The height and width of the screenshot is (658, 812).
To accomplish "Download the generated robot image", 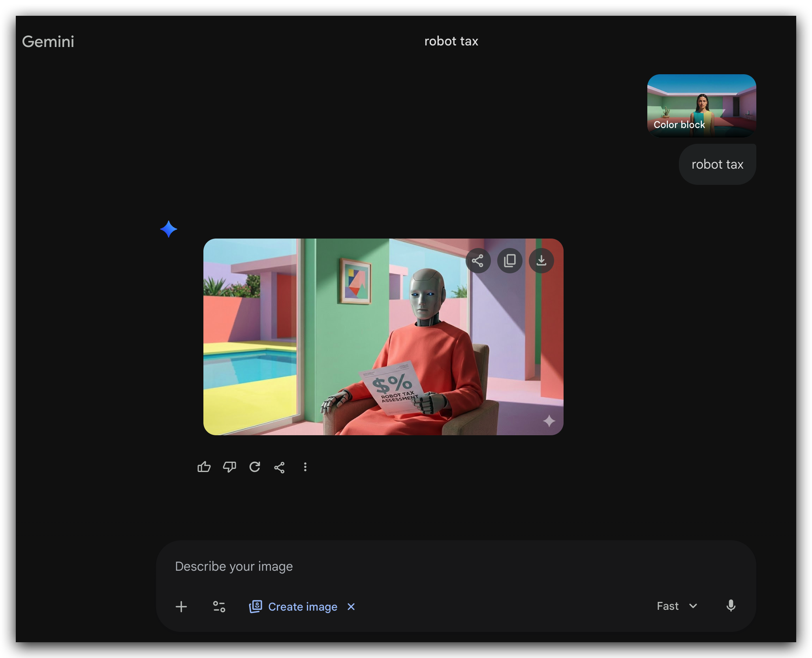I will (x=541, y=261).
